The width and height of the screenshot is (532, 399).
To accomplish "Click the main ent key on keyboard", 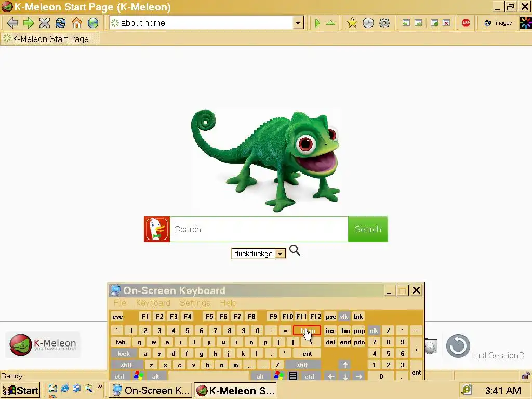I will pyautogui.click(x=307, y=353).
